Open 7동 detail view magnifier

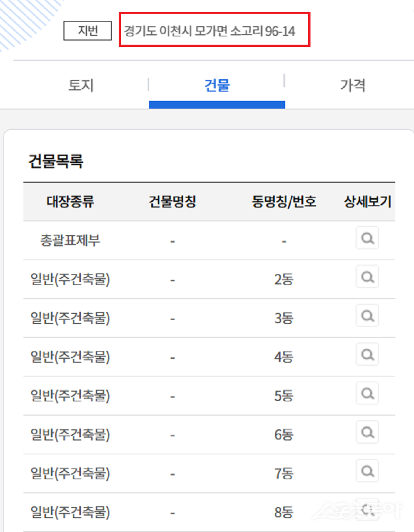coord(367,471)
